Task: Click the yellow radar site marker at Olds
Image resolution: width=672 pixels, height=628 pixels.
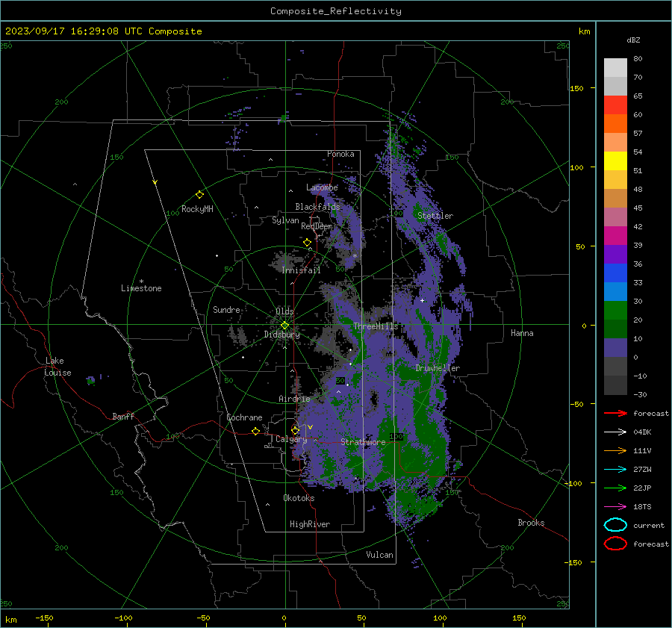Action: coord(284,325)
